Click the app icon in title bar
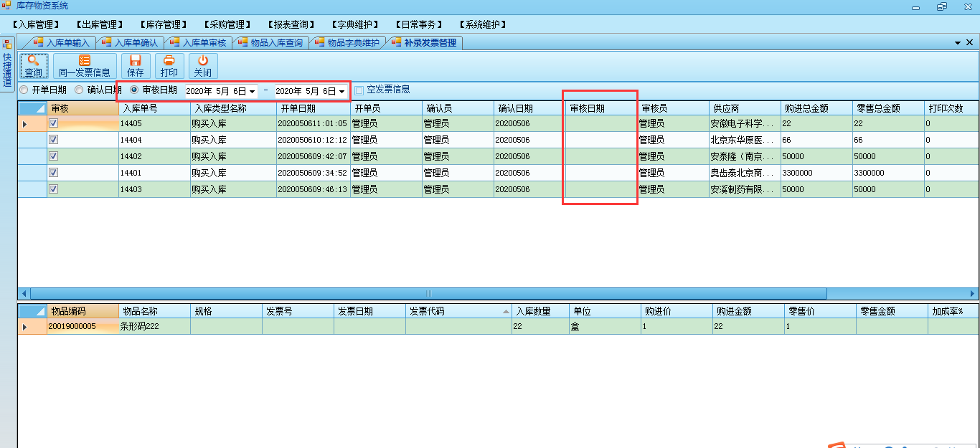Image resolution: width=980 pixels, height=448 pixels. coord(7,6)
